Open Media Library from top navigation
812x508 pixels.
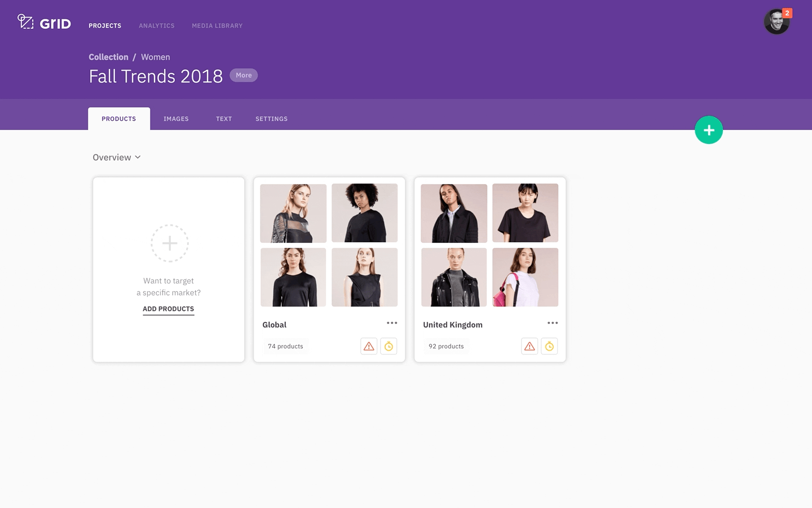(x=217, y=25)
